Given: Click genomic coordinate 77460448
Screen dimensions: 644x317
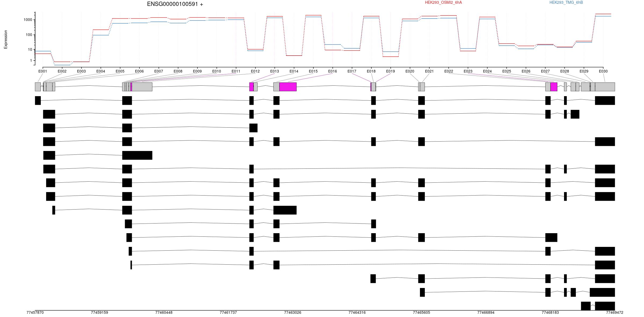Looking at the screenshot, I should pos(164,312).
